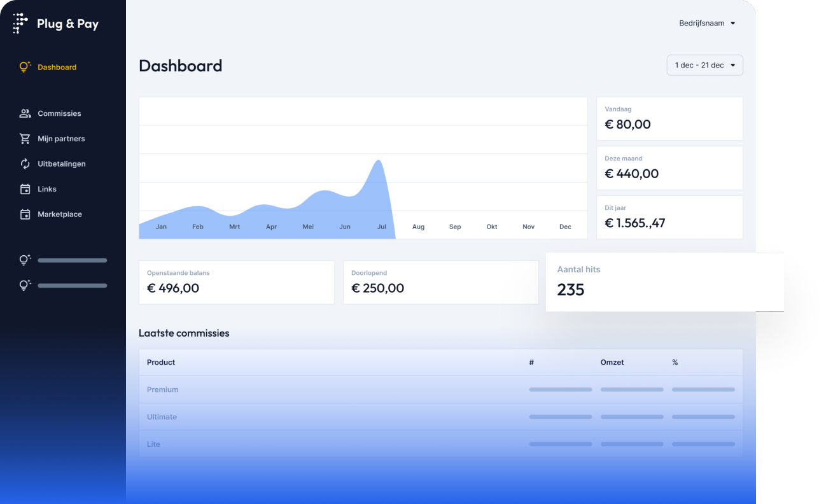Click the Vandaag € 80,00 card

pyautogui.click(x=669, y=118)
